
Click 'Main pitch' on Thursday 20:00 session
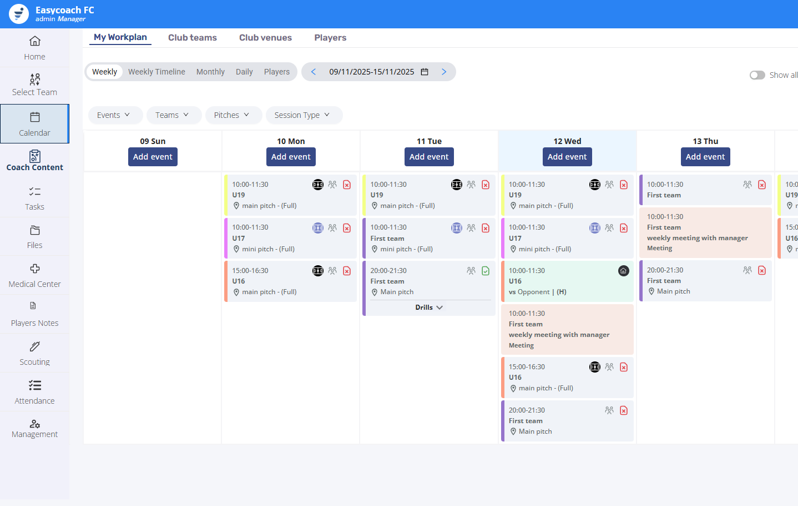[x=673, y=291]
